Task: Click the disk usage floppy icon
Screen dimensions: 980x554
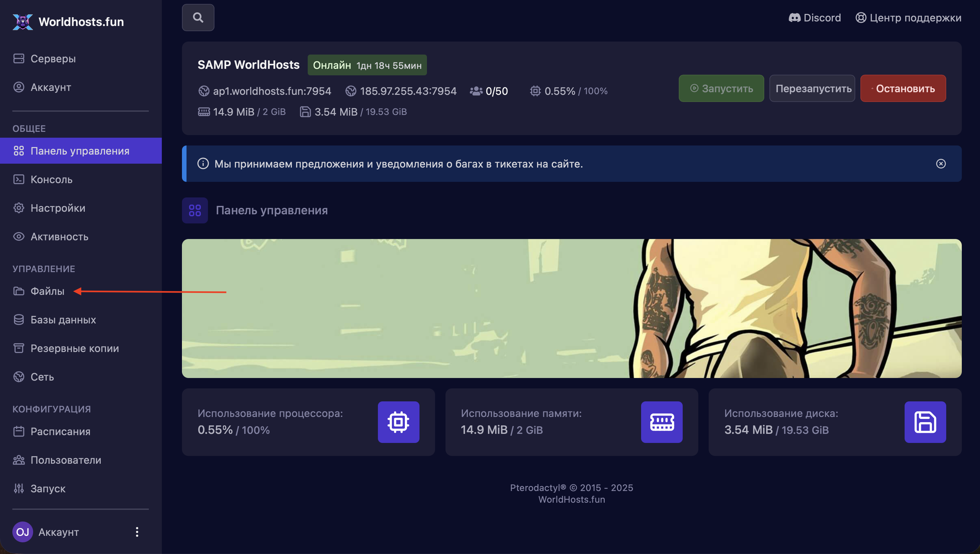Action: point(925,422)
